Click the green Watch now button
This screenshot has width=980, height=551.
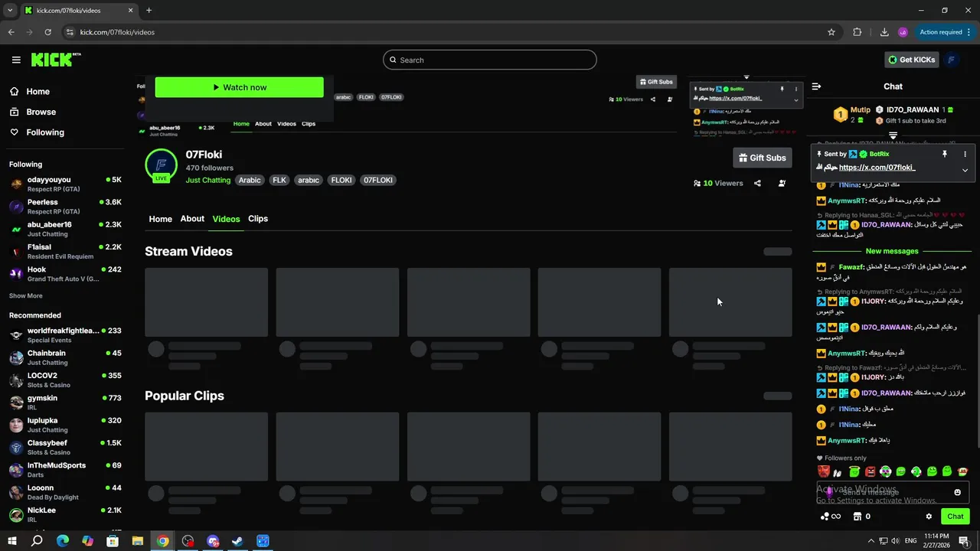coord(239,87)
